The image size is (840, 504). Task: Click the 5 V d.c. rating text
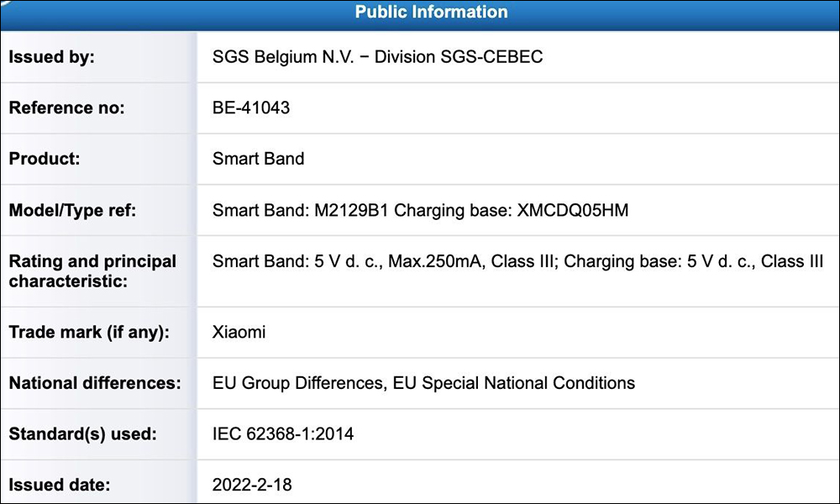(x=517, y=261)
